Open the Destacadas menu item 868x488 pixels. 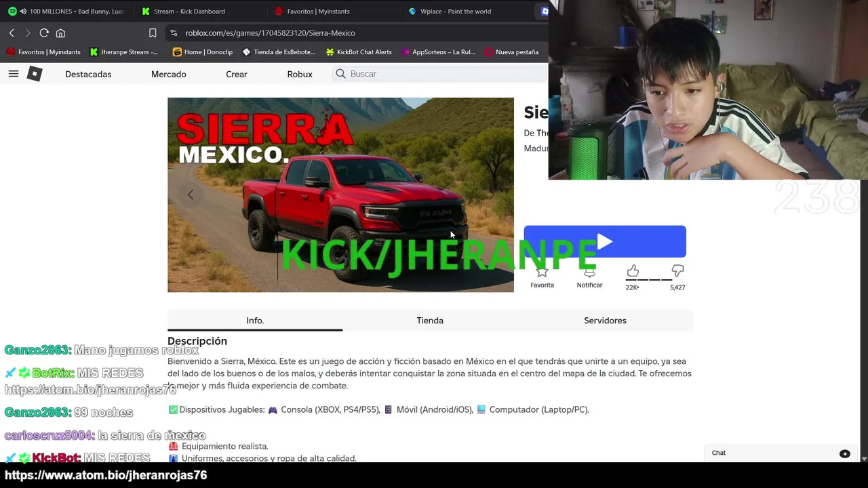(x=88, y=74)
